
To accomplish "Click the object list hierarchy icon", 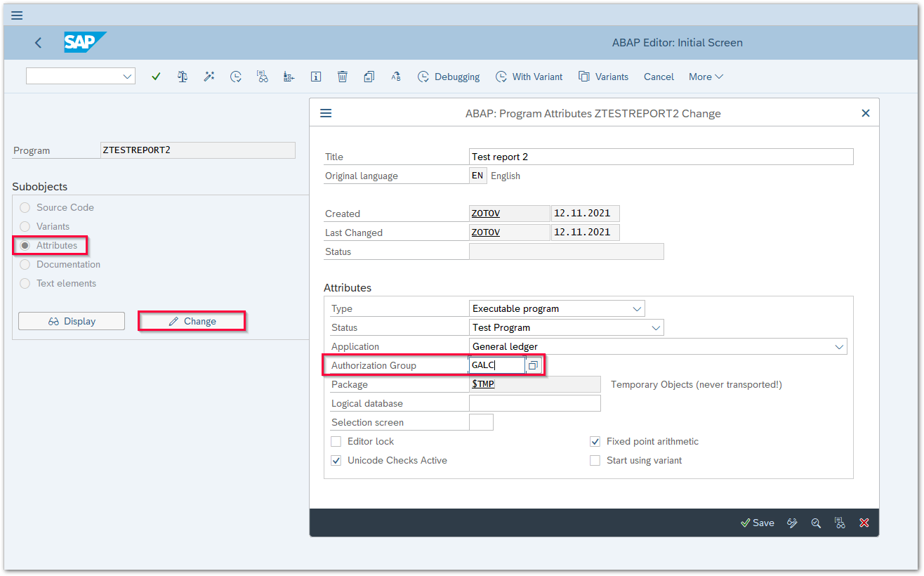I will [289, 77].
